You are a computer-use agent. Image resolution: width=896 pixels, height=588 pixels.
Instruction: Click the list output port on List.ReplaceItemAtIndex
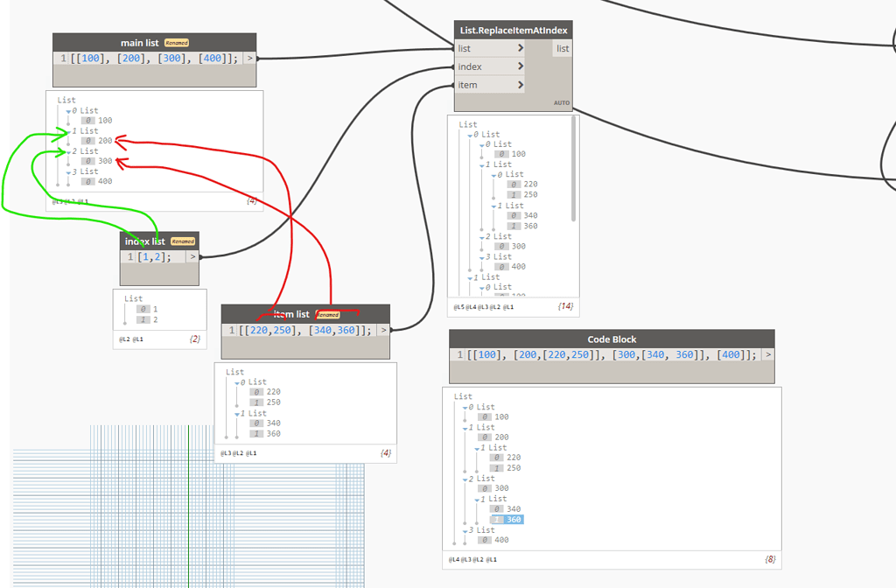pos(561,49)
